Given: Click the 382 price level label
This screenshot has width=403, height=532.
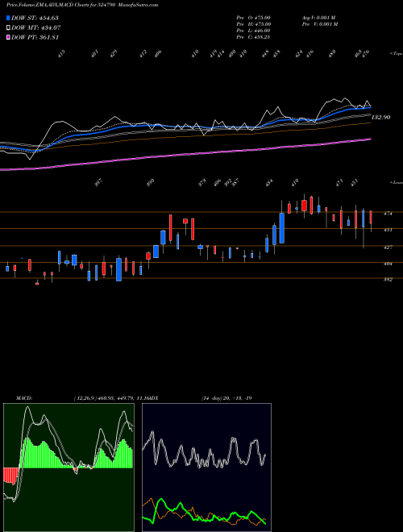Looking at the screenshot, I should click(x=388, y=280).
